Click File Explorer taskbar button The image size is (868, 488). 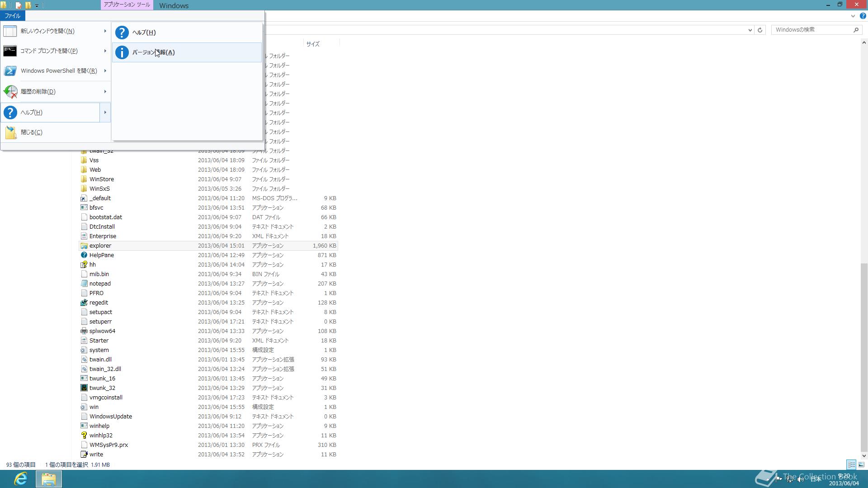click(48, 479)
